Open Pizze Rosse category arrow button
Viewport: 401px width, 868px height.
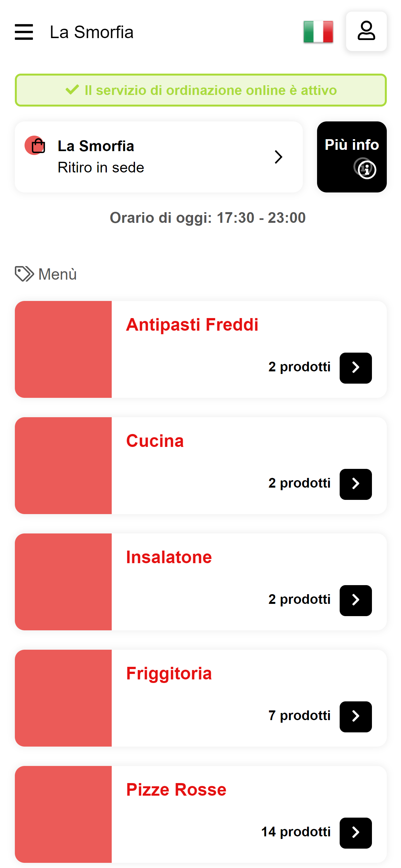pos(355,833)
